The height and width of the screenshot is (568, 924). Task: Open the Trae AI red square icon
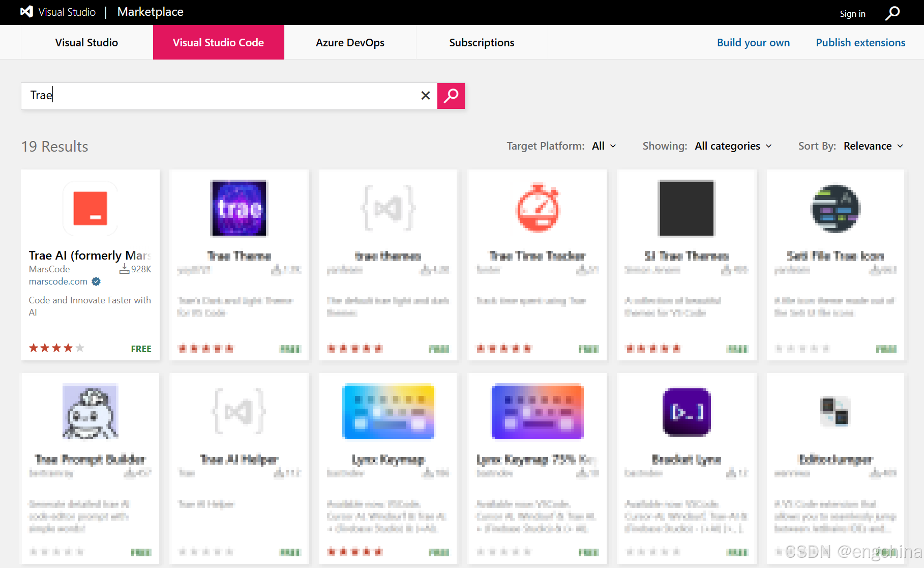pyautogui.click(x=90, y=208)
